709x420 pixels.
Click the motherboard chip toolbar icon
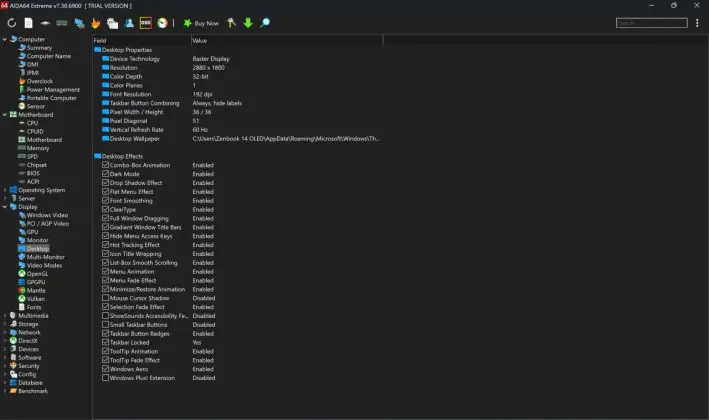pyautogui.click(x=45, y=23)
